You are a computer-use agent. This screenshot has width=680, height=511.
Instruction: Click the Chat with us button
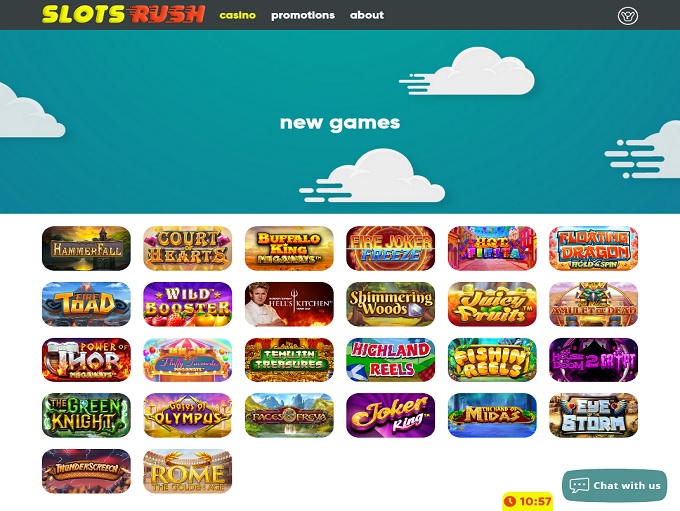coord(615,485)
